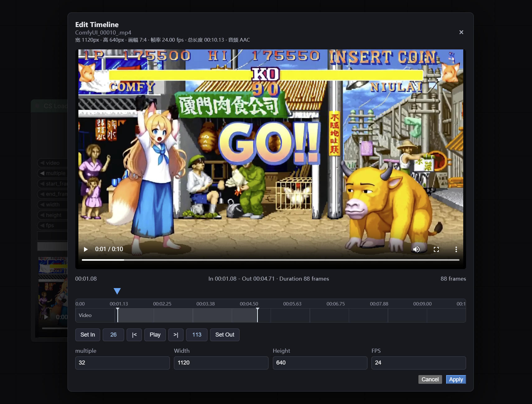Viewport: 532px width, 404px height.
Task: Mute the video player volume
Action: point(416,249)
